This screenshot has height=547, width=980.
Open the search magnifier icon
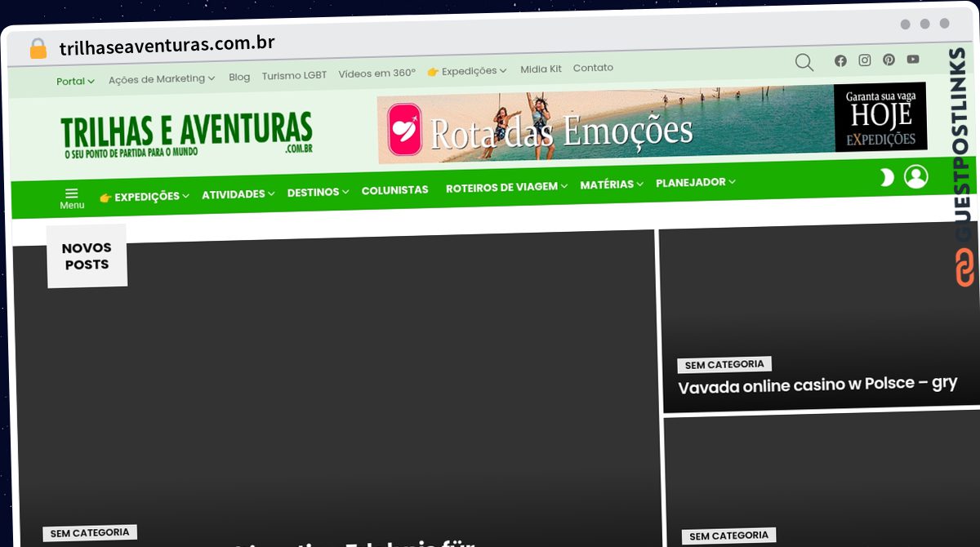click(x=804, y=63)
